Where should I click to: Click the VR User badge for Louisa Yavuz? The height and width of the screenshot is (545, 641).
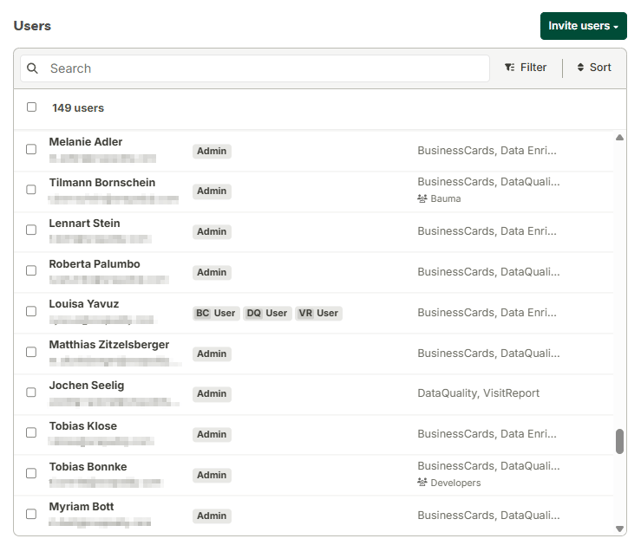[x=318, y=313]
